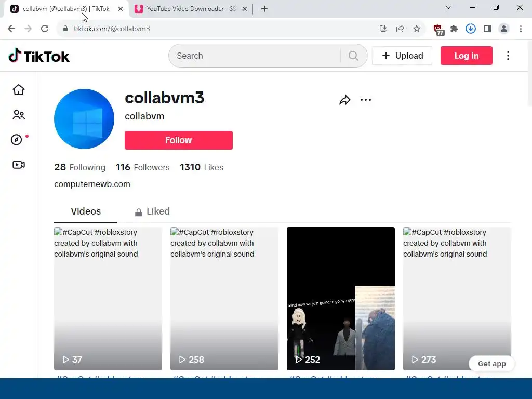
Task: Click the share page icon in address bar
Action: (x=400, y=29)
